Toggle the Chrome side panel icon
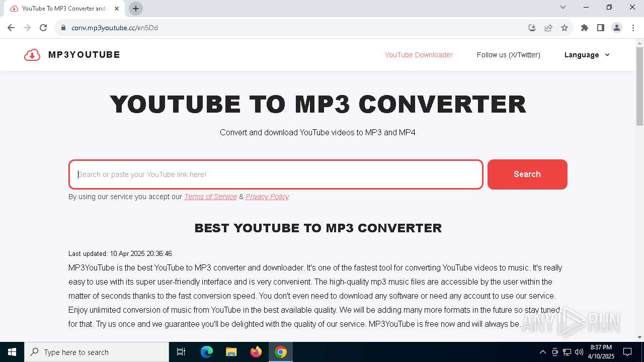 click(x=601, y=28)
